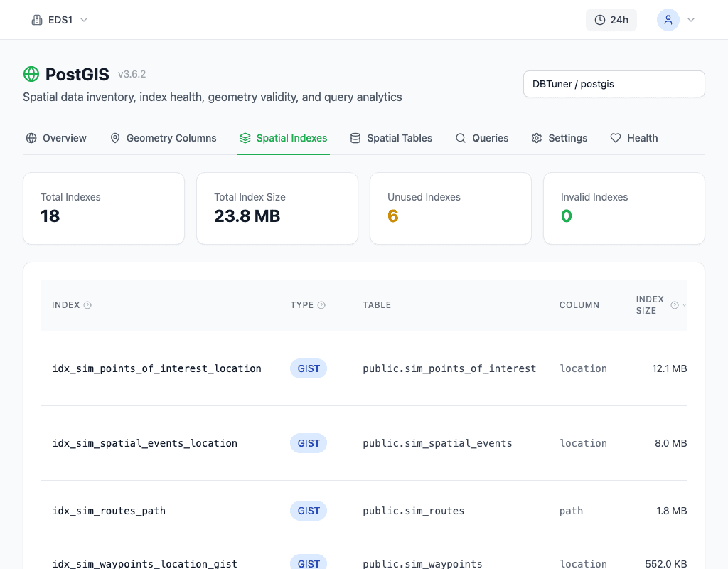Switch to the Geometry Columns tab
The width and height of the screenshot is (728, 569).
(163, 138)
